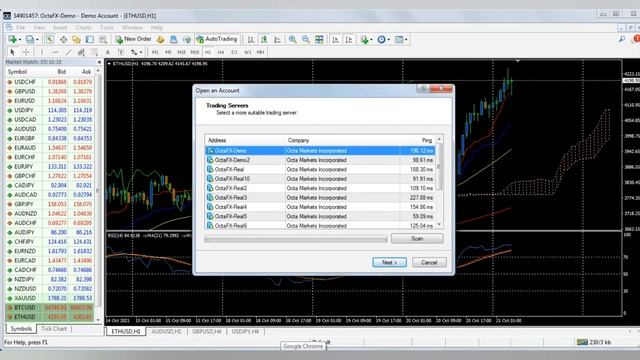Select XAUUSD in Market Watch
This screenshot has height=360, width=640.
50,298
